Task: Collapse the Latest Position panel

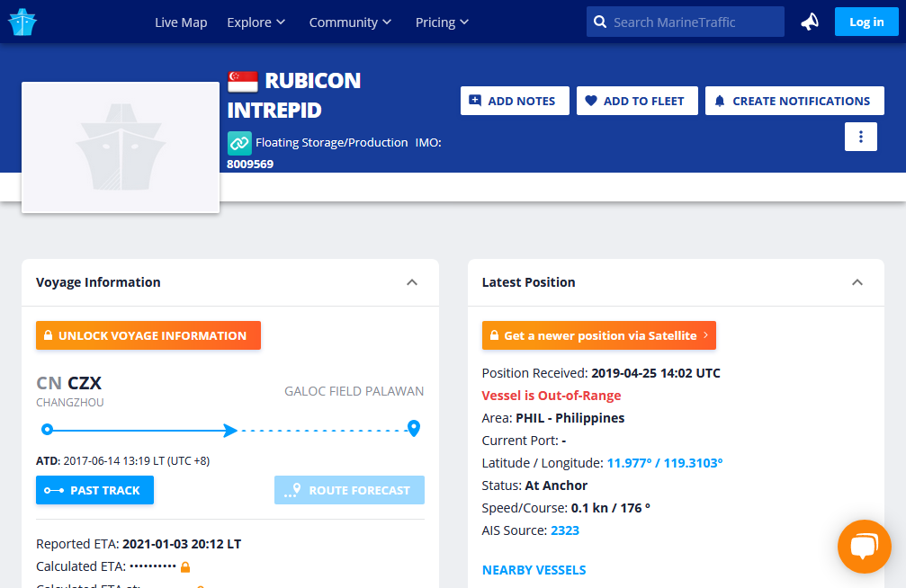Action: click(x=857, y=282)
